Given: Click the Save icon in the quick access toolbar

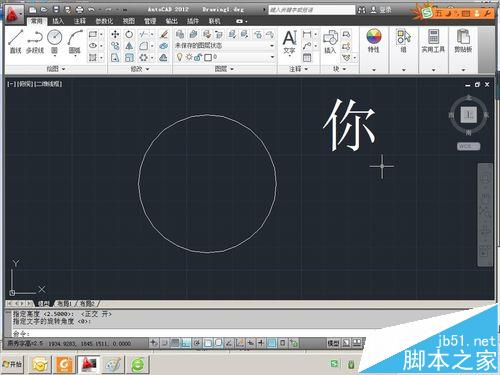Looking at the screenshot, I should click(56, 9).
